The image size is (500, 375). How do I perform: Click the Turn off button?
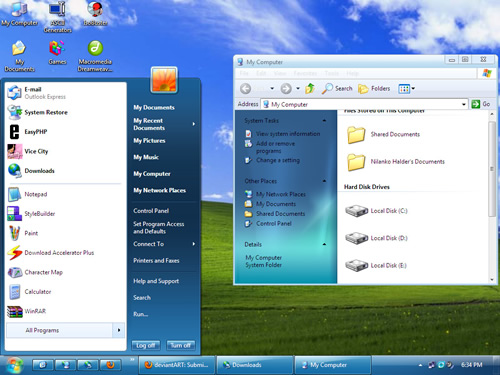tap(181, 345)
